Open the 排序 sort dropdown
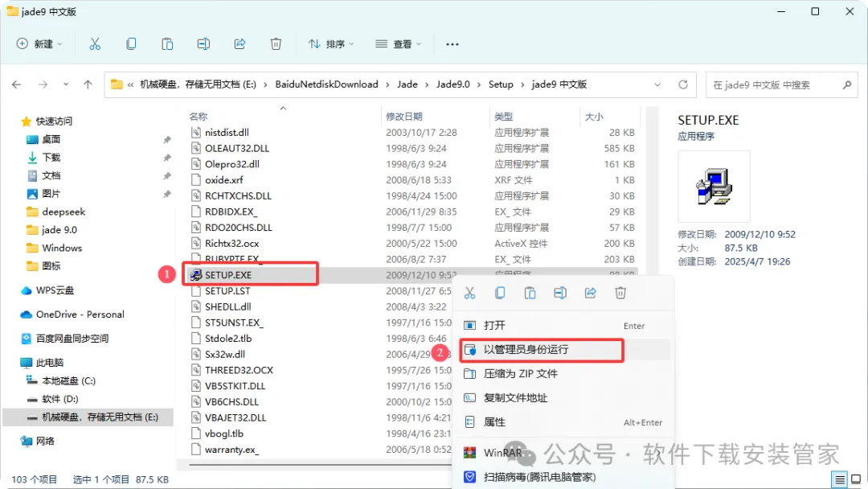This screenshot has width=868, height=489. (x=331, y=44)
